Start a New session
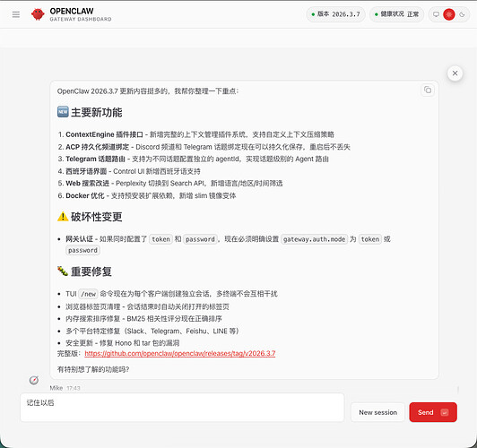 click(x=377, y=412)
